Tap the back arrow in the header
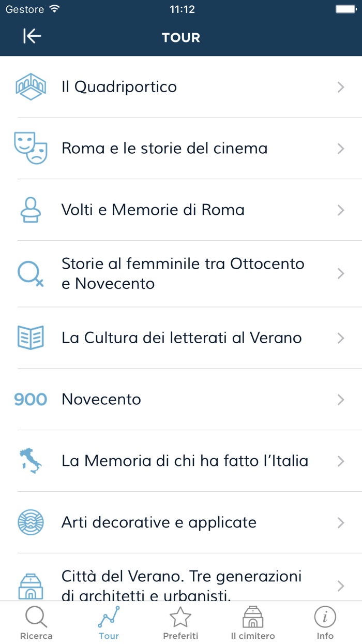 click(x=32, y=37)
